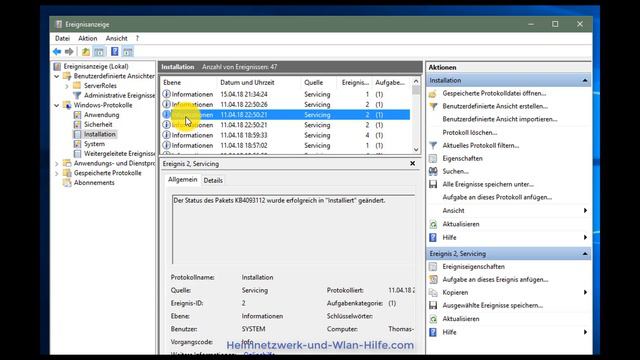Click Aufgabe an dieses Ereignis anfügen...

pyautogui.click(x=495, y=280)
